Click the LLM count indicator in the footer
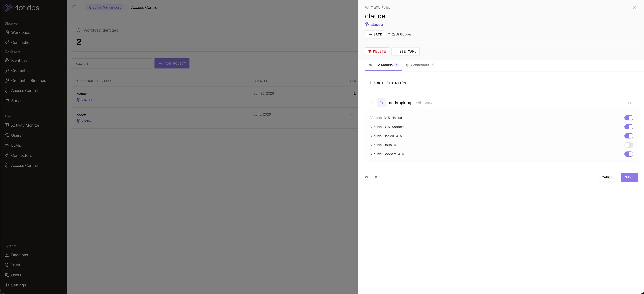The image size is (644, 294). (x=368, y=177)
